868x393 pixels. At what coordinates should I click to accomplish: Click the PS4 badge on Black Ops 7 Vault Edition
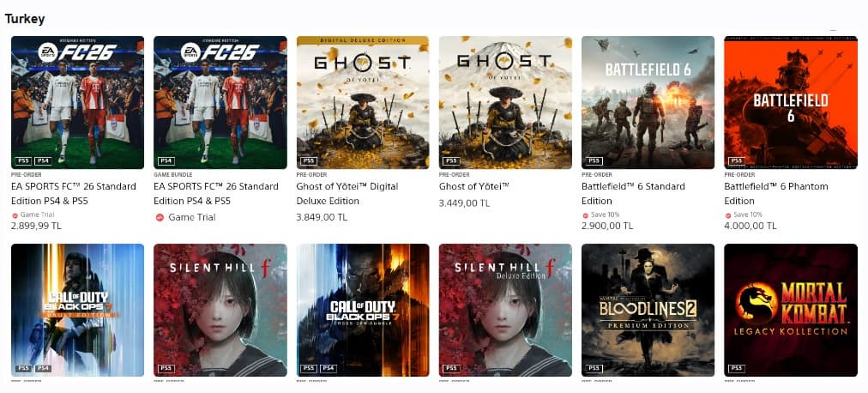[43, 369]
